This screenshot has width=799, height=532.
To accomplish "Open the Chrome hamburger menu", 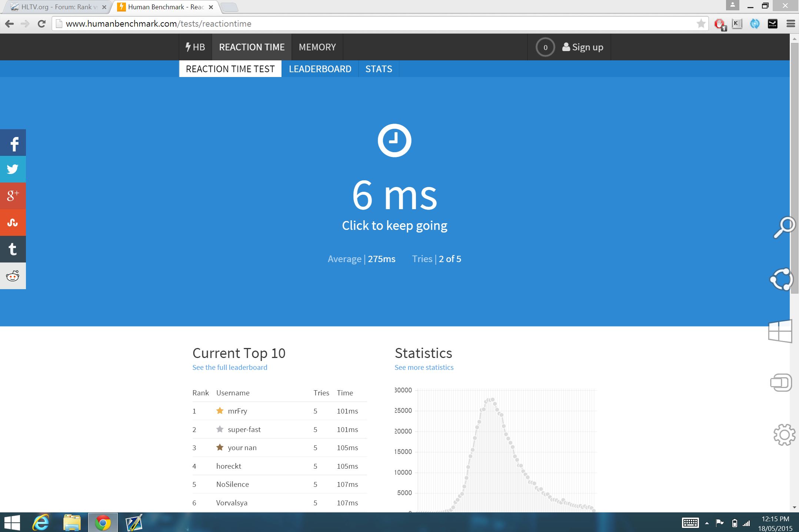I will [x=790, y=24].
